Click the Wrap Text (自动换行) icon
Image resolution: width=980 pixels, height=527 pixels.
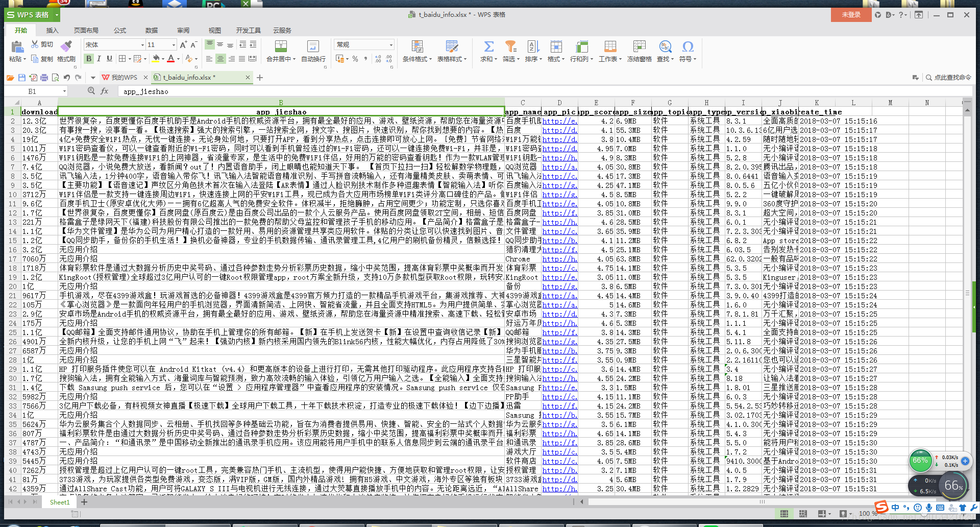(x=313, y=46)
